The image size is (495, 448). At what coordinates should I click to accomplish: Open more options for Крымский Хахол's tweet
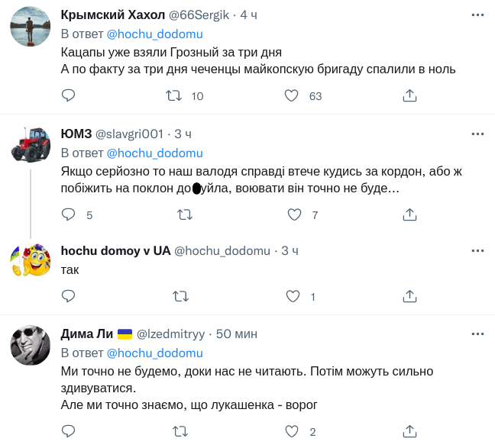pos(477,15)
